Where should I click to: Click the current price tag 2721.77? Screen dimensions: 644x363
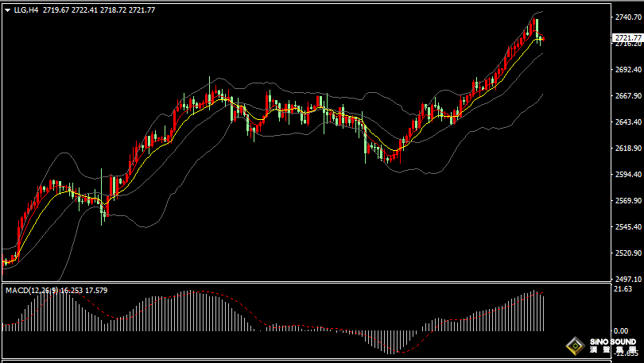[x=627, y=37]
